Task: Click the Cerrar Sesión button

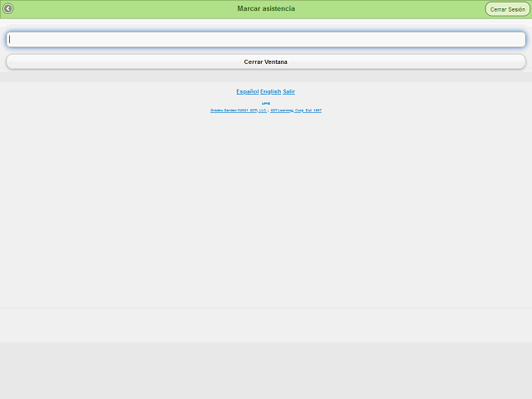Action: 507,9
